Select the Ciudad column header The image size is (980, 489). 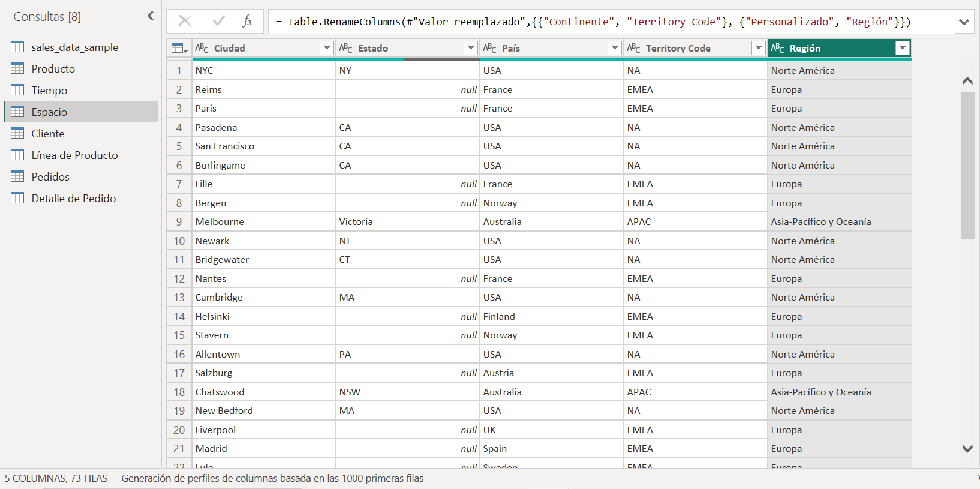264,48
